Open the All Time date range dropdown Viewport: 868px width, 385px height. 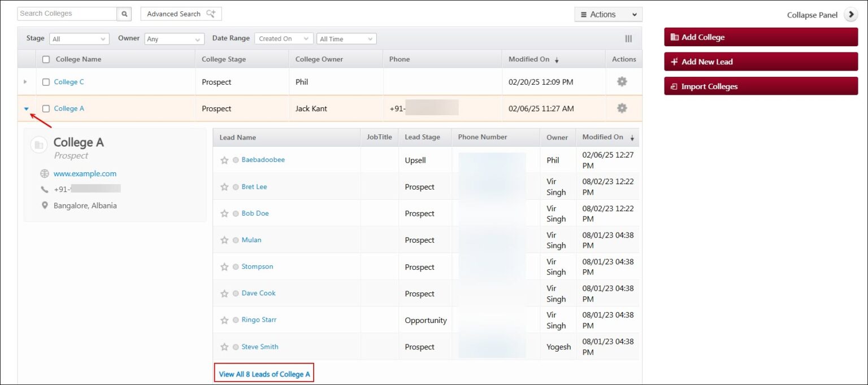(346, 38)
